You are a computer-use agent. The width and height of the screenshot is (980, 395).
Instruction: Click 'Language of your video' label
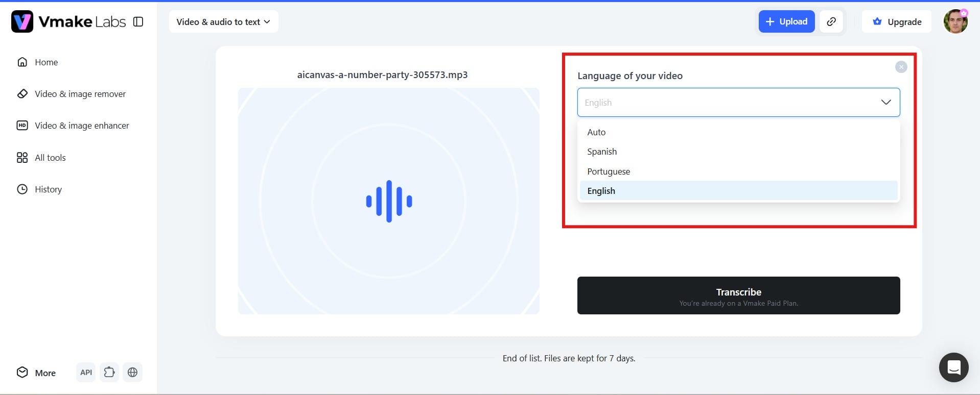630,76
